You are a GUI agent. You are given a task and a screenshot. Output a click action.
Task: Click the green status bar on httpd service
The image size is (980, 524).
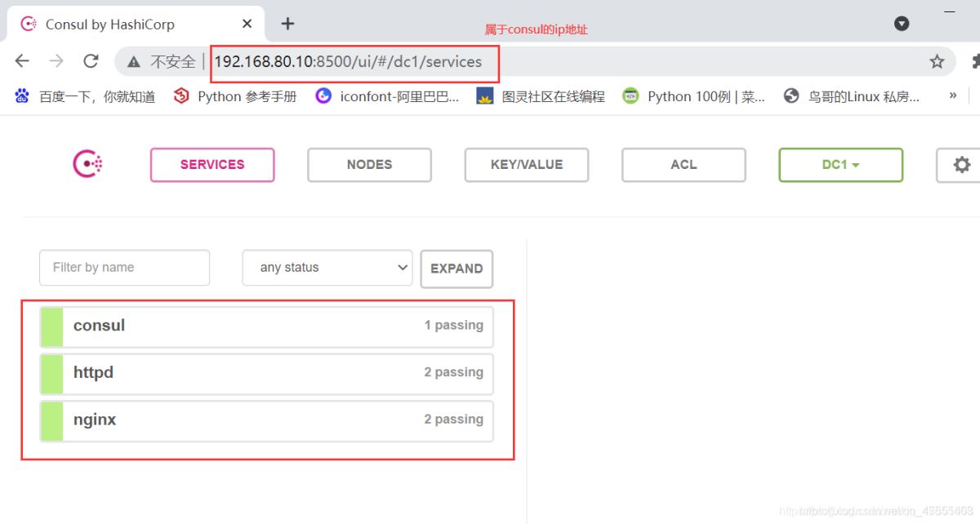(51, 372)
